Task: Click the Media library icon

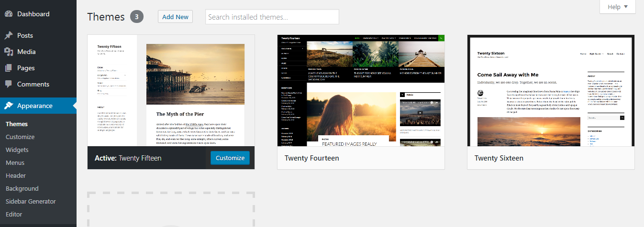Action: 9,52
